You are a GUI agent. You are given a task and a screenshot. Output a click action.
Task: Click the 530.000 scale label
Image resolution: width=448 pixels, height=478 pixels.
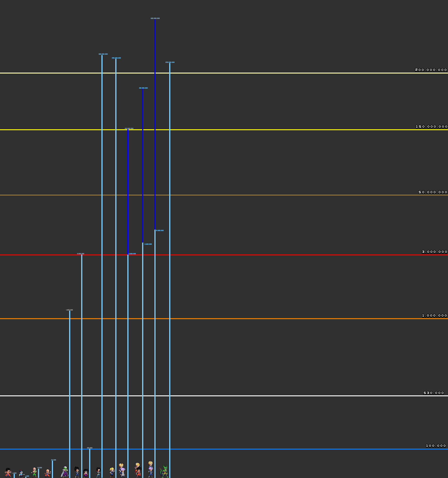(x=434, y=393)
